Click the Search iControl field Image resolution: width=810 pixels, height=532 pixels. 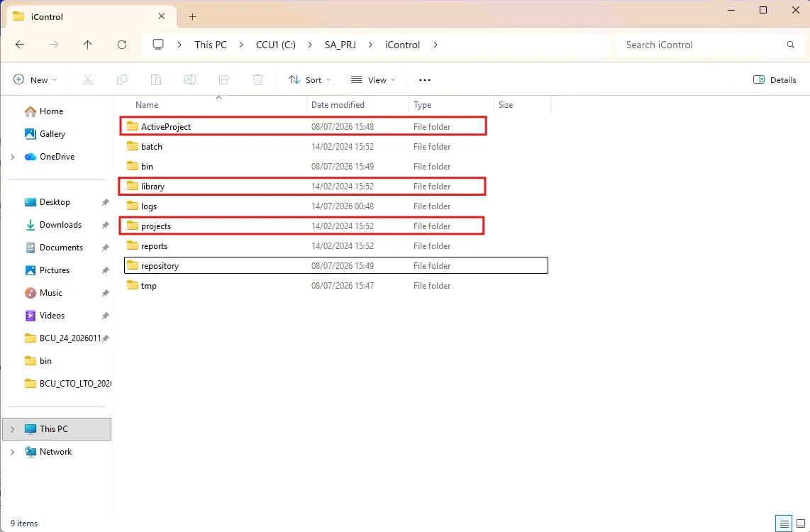[x=710, y=45]
